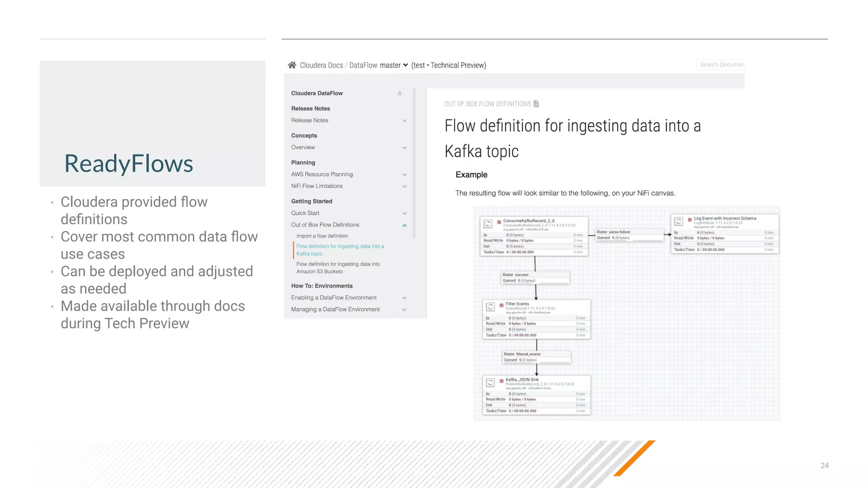
Task: Expand the Overview sidebar item
Action: pos(404,148)
